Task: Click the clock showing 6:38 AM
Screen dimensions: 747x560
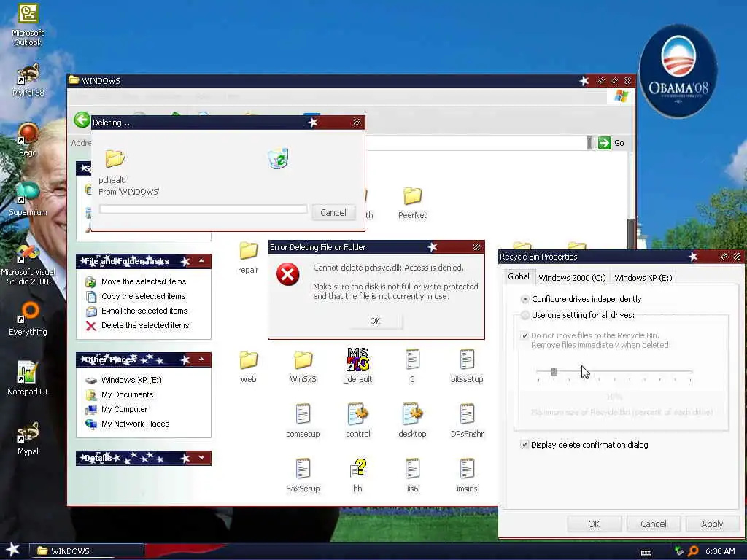Action: pyautogui.click(x=720, y=551)
